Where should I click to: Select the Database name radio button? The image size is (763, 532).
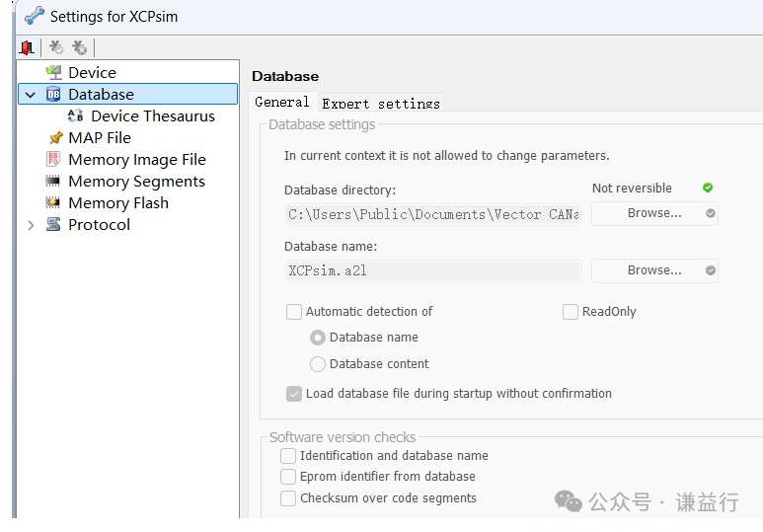[x=318, y=338]
